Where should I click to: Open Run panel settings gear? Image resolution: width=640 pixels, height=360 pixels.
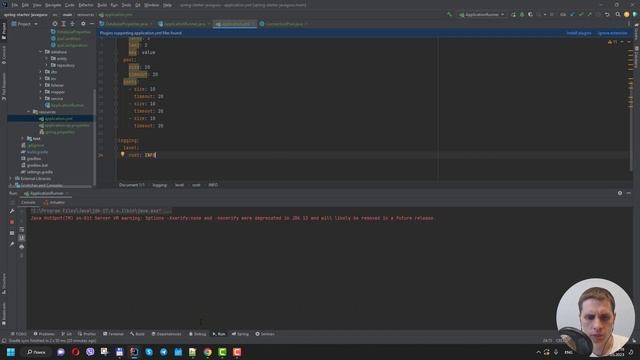[620, 193]
